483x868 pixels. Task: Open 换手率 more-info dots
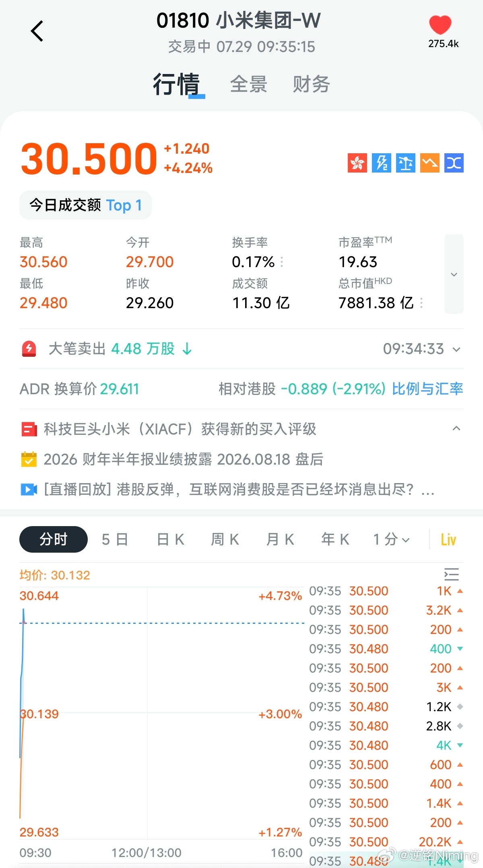(282, 262)
